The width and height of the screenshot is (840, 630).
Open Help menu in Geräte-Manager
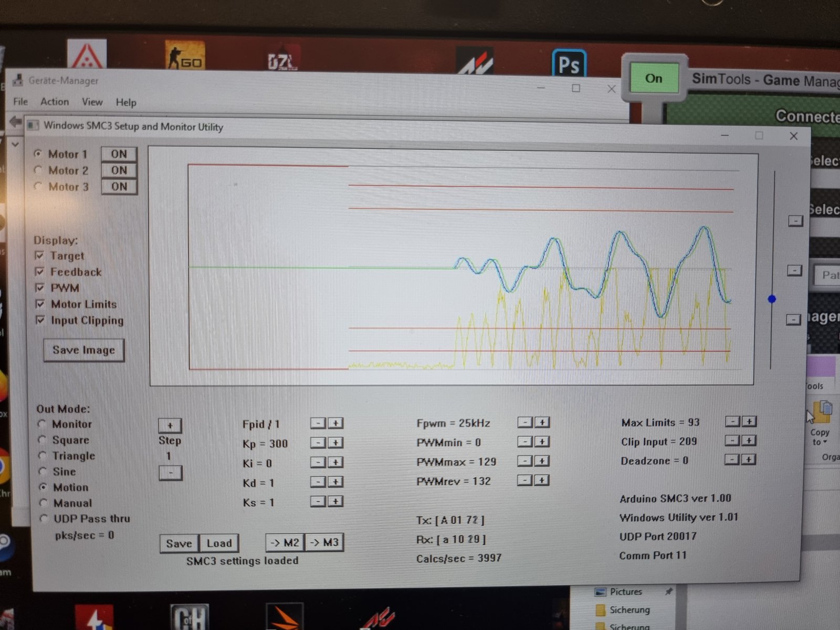(126, 102)
